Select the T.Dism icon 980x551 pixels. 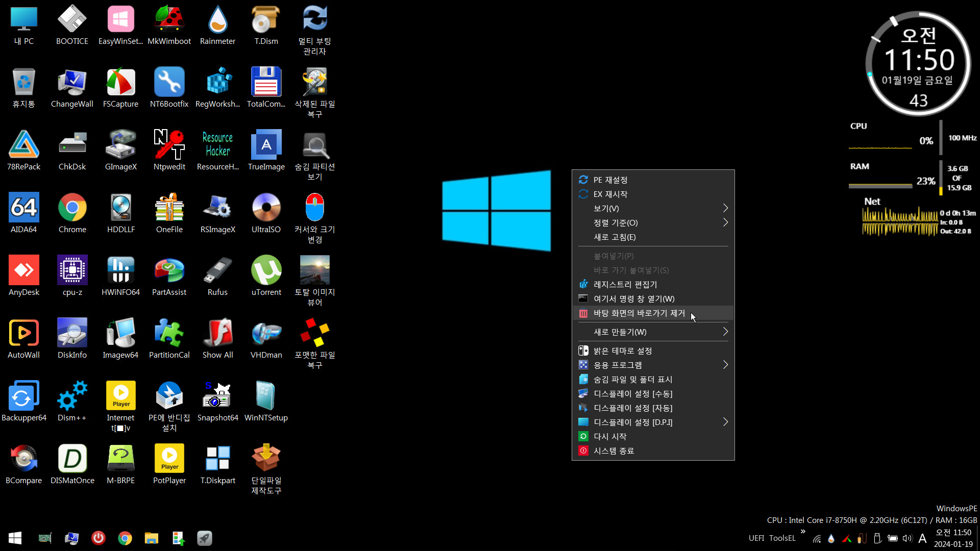(266, 24)
